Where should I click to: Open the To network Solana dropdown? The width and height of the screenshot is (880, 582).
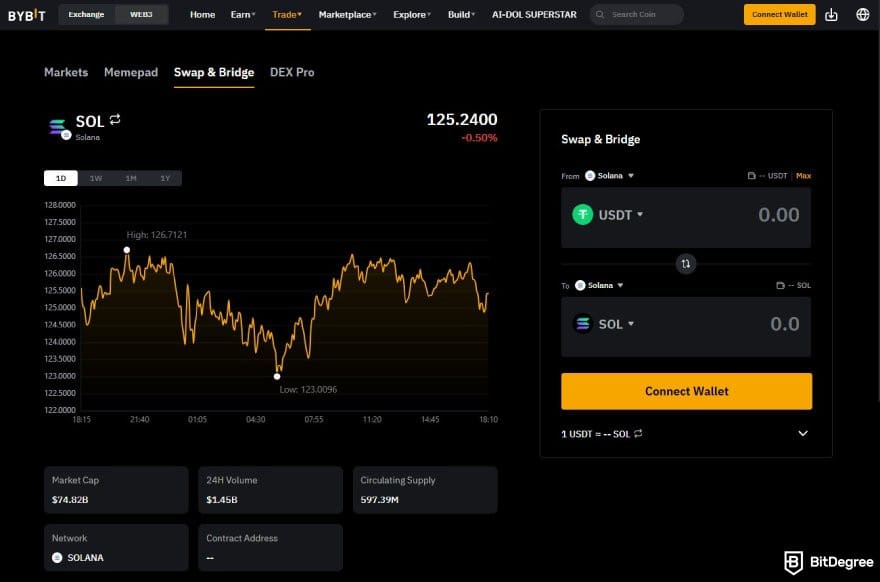click(600, 285)
